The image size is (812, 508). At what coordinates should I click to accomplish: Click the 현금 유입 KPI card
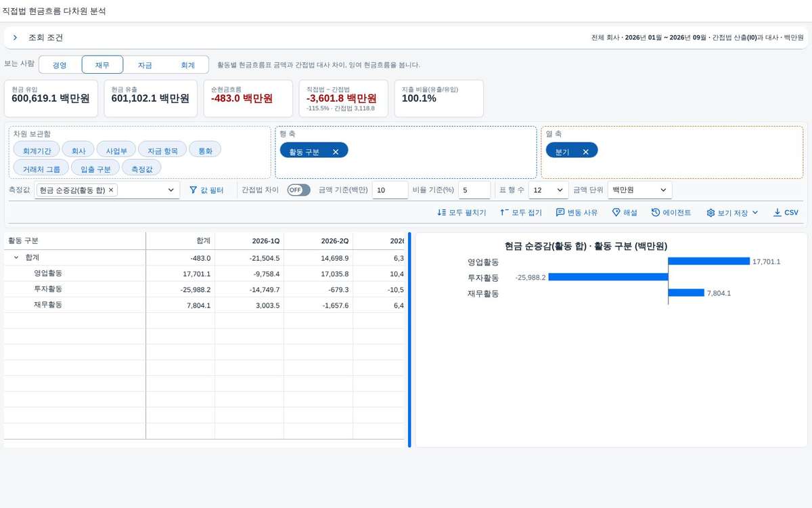pos(51,98)
